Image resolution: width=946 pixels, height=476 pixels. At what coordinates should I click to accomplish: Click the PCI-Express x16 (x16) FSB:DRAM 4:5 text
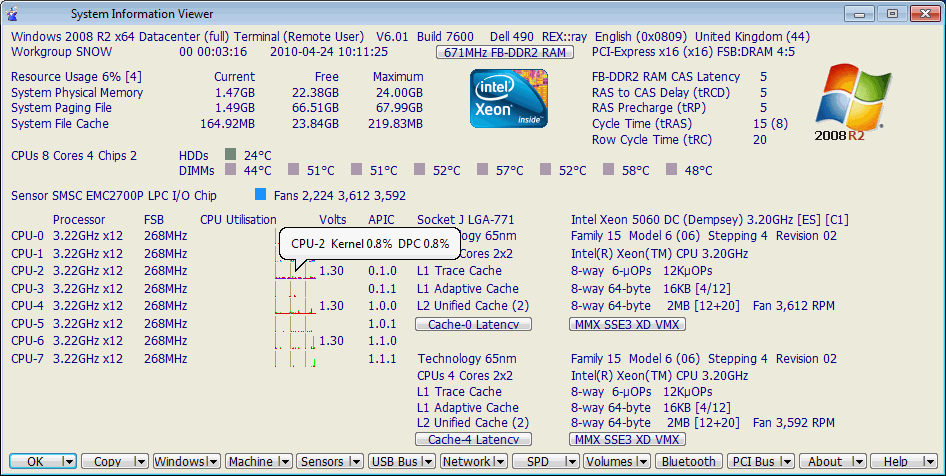pyautogui.click(x=694, y=52)
